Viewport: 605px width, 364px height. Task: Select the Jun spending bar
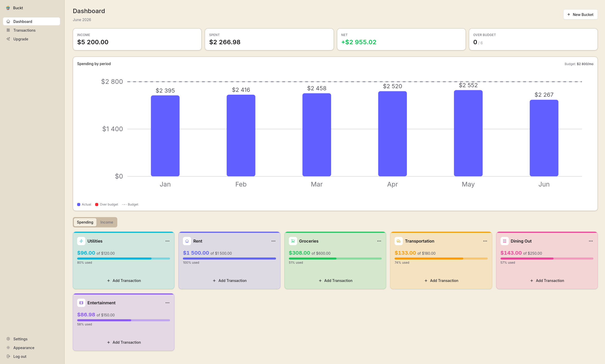[x=544, y=138]
